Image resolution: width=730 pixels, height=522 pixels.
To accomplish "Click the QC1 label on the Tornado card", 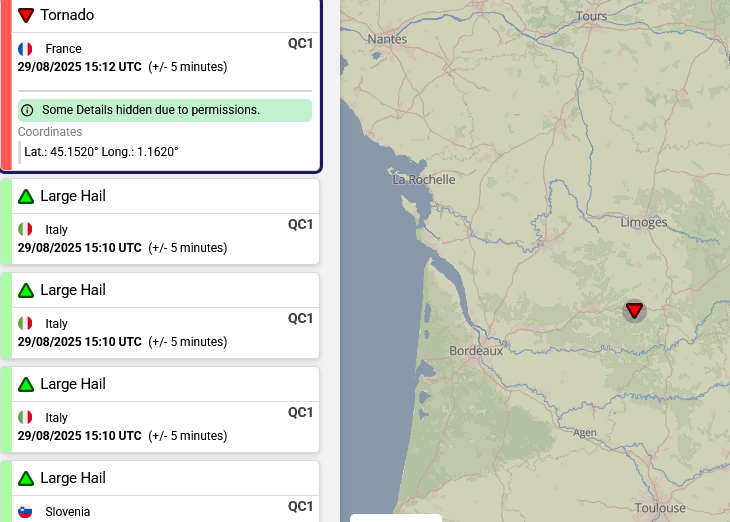I will pyautogui.click(x=301, y=43).
